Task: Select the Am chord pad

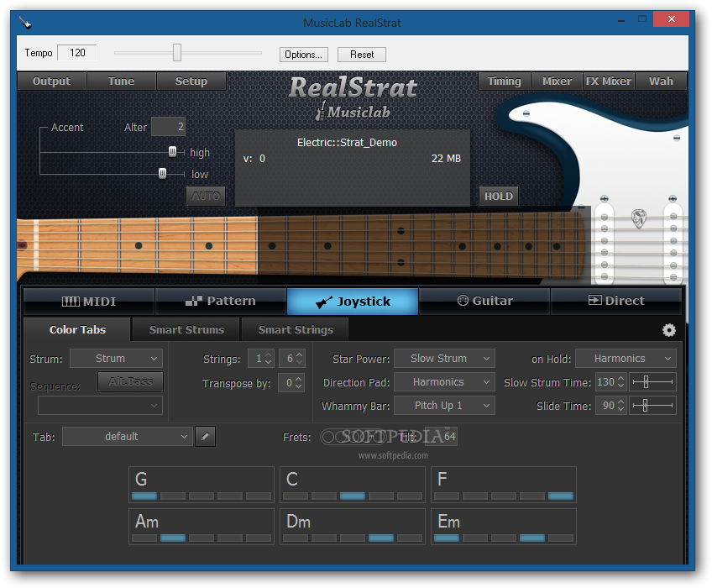Action: 202,527
